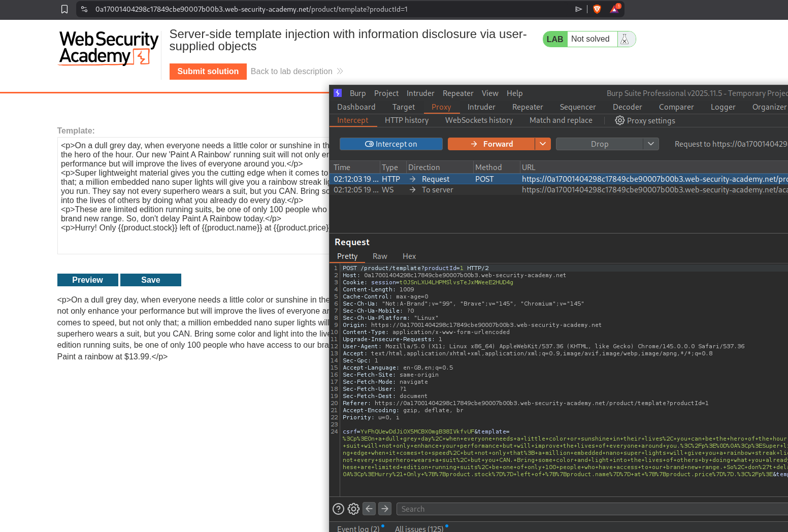Viewport: 788px width, 532px height.
Task: Open help icon beside the request search bar
Action: point(338,509)
